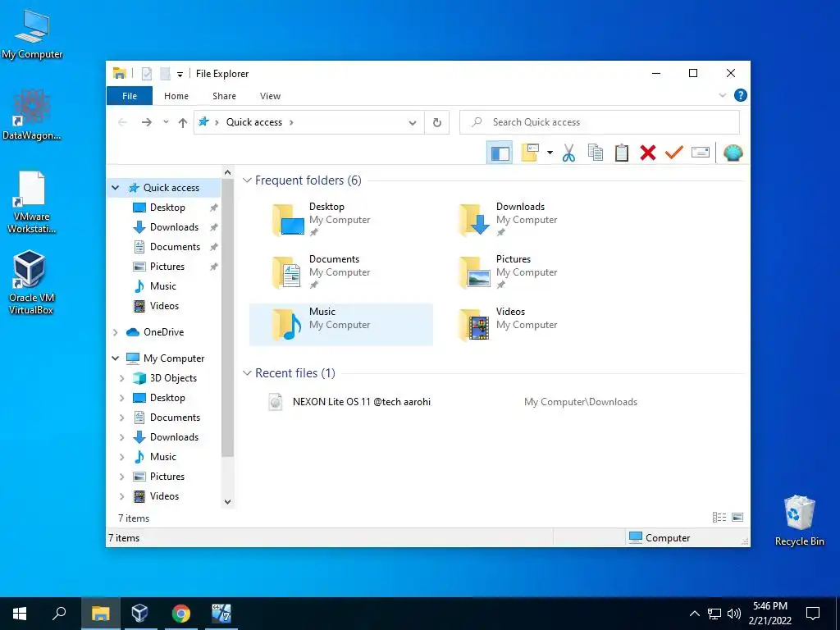
Task: Select Desktop under Quick access in sidebar
Action: coord(167,208)
